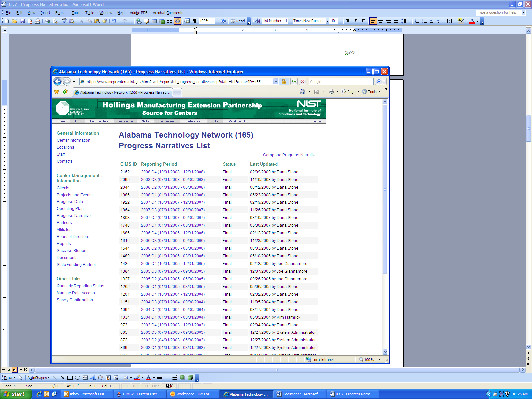Click the Internet Explorer vertical scrollbar thumb
532x399 pixels.
[385, 190]
